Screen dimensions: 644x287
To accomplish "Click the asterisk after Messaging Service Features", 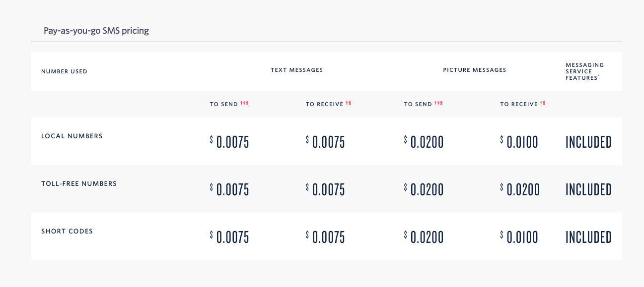I will (599, 76).
